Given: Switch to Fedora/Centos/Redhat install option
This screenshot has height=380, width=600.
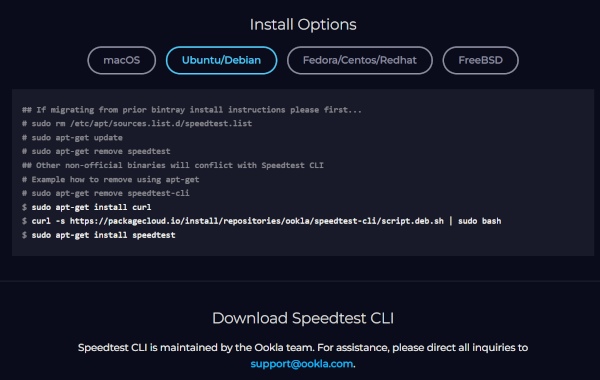Looking at the screenshot, I should [x=360, y=60].
